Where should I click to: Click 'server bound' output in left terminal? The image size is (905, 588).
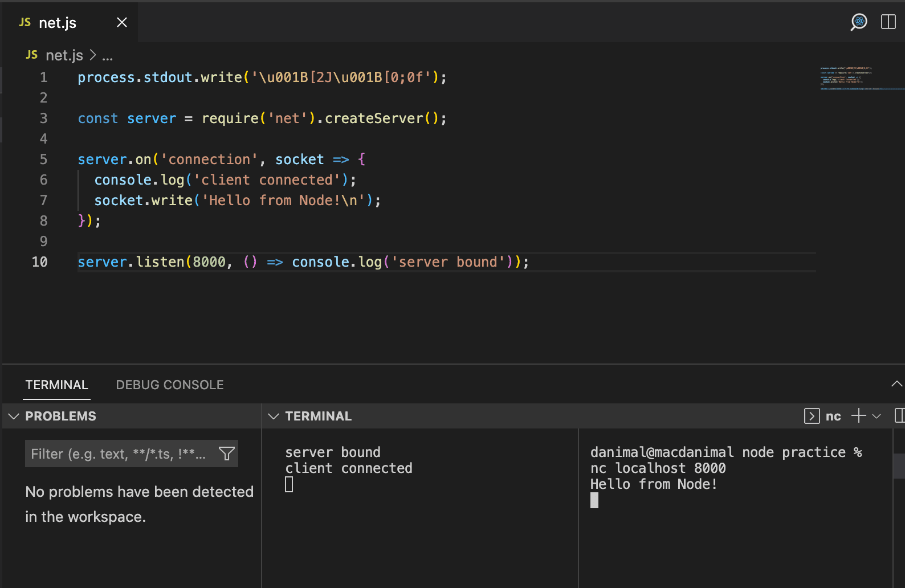[x=333, y=452]
